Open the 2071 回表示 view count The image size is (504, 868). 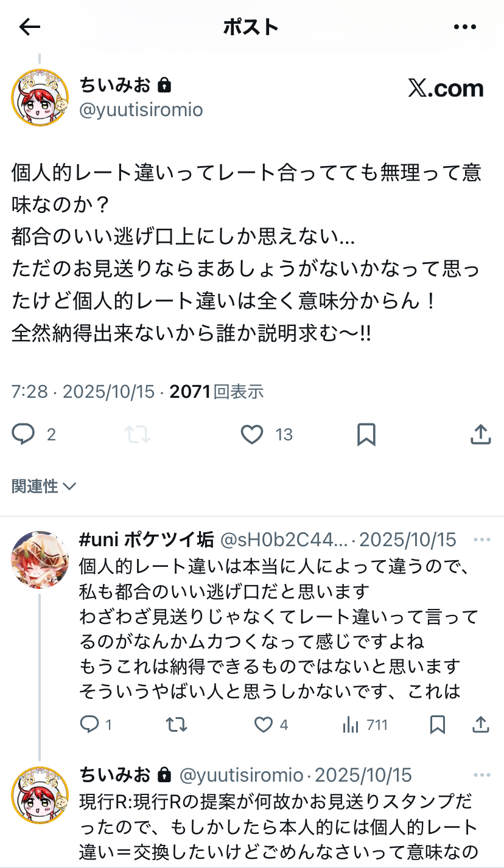217,391
